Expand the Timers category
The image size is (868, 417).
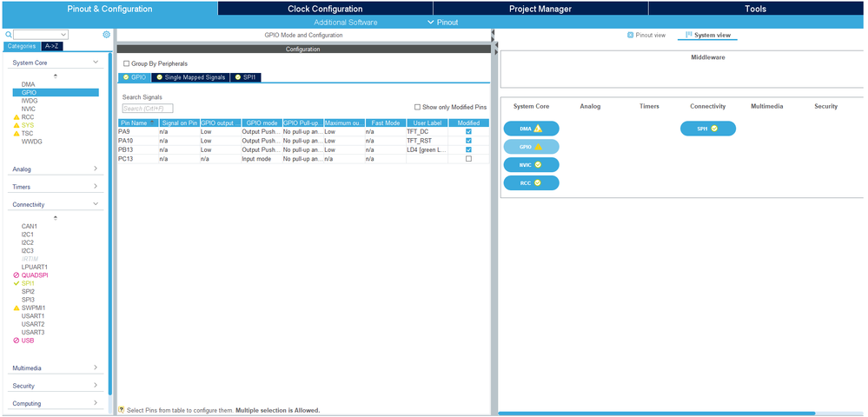click(96, 187)
